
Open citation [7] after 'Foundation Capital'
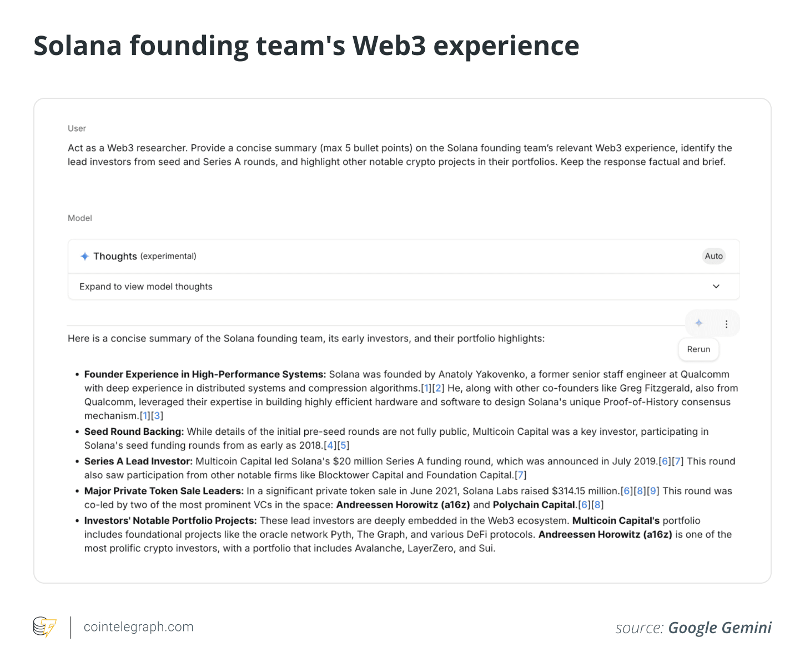click(x=521, y=475)
